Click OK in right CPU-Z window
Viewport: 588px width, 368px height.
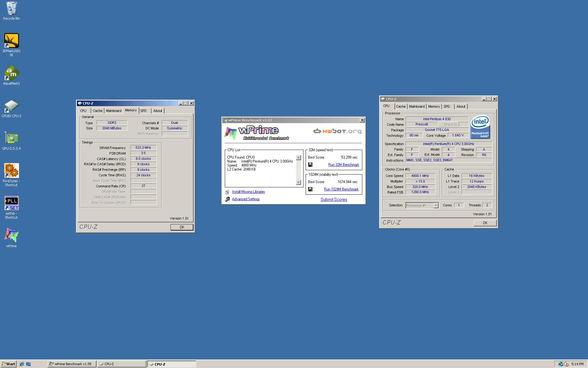coord(485,223)
